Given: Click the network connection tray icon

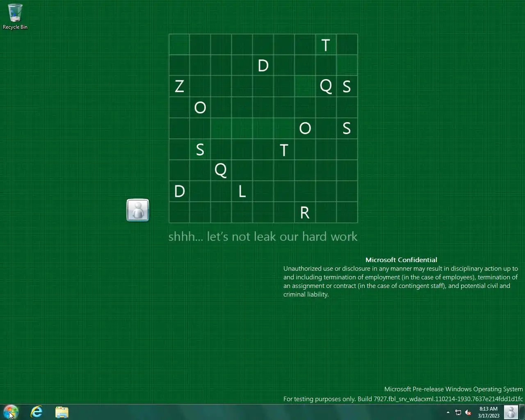Looking at the screenshot, I should click(458, 412).
